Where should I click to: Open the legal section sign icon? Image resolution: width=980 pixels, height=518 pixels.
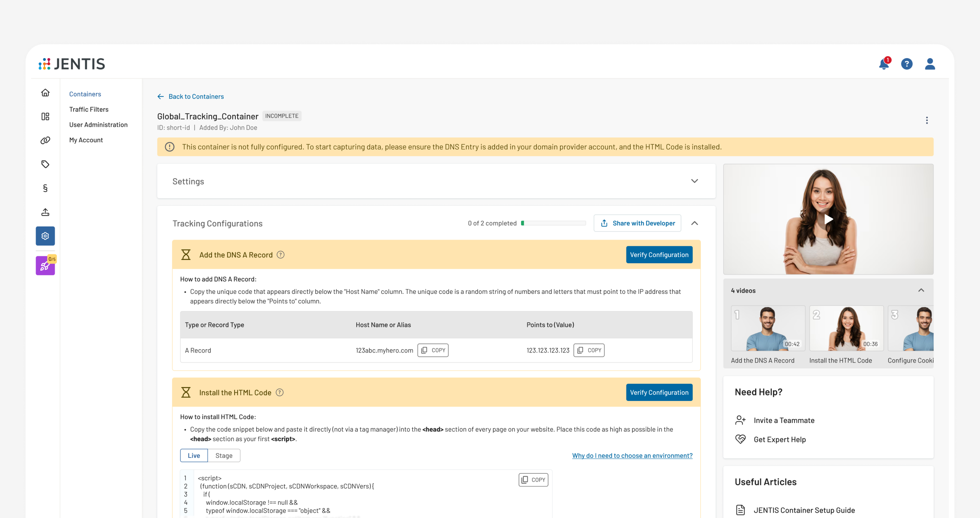click(45, 188)
